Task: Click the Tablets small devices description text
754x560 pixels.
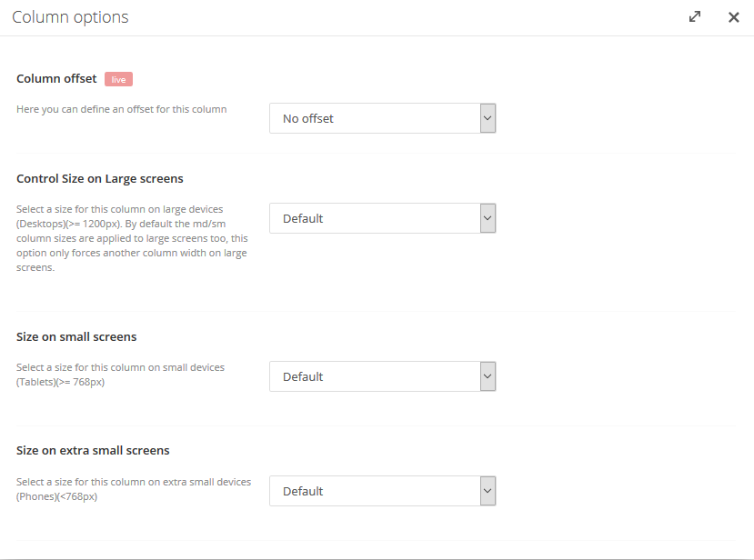Action: tap(120, 375)
